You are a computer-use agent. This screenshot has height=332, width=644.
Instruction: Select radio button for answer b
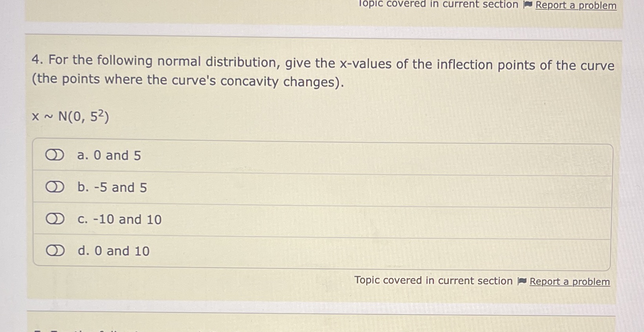point(55,187)
